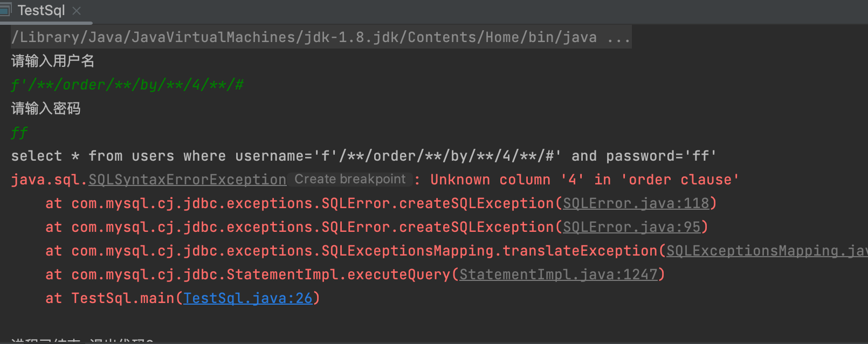Click the green 'ff' password input
868x344 pixels.
tap(19, 132)
